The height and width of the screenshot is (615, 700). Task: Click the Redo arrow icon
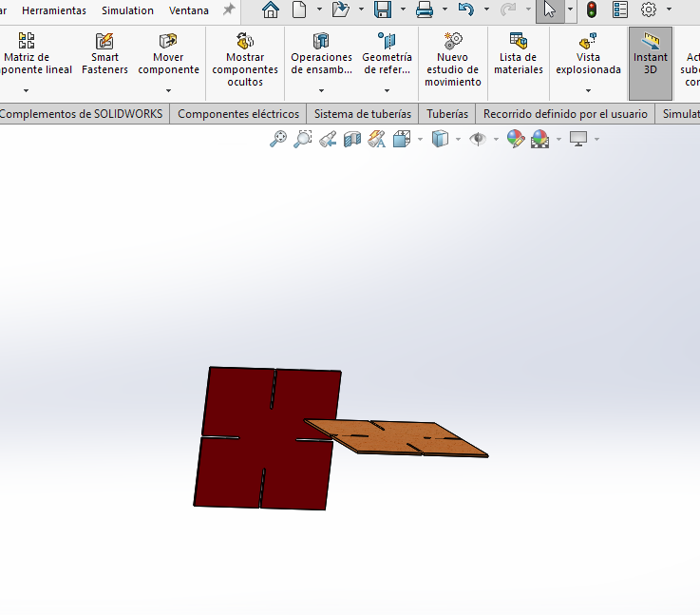coord(508,10)
